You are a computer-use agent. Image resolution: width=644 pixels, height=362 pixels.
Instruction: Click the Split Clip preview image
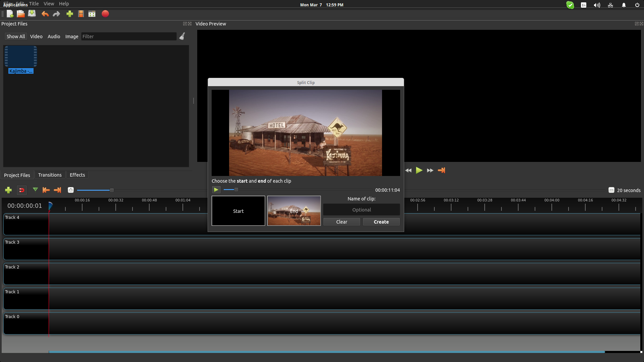click(306, 133)
